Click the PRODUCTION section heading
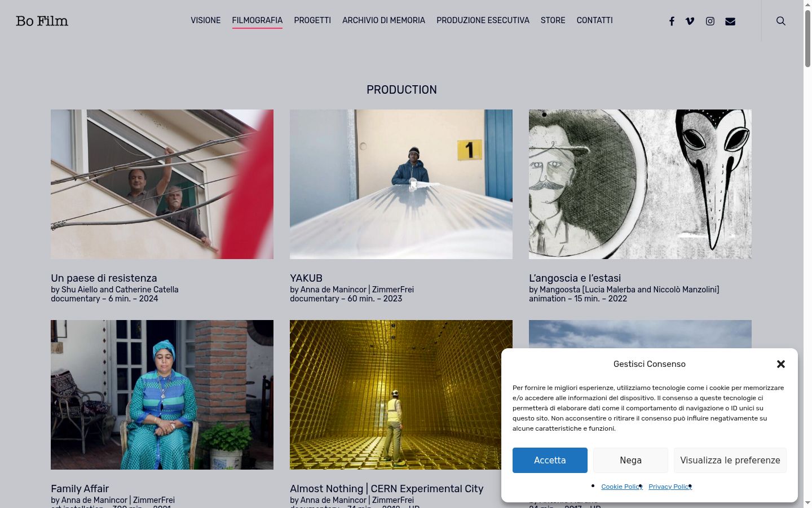 (401, 90)
